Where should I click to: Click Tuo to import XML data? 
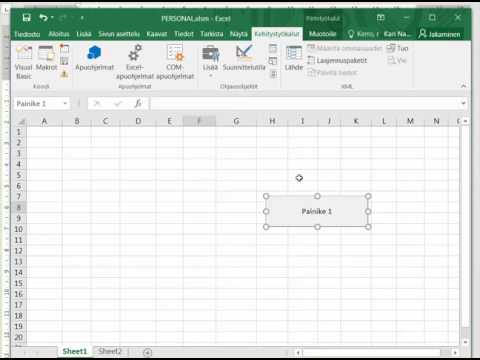(x=397, y=48)
